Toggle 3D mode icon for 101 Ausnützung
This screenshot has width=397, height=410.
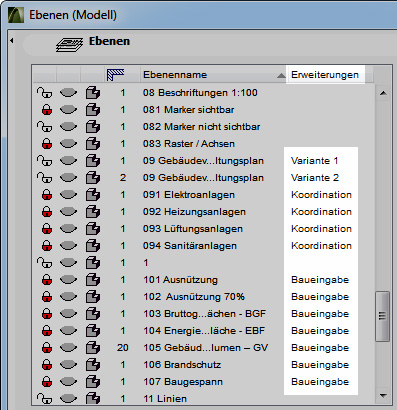tap(93, 280)
